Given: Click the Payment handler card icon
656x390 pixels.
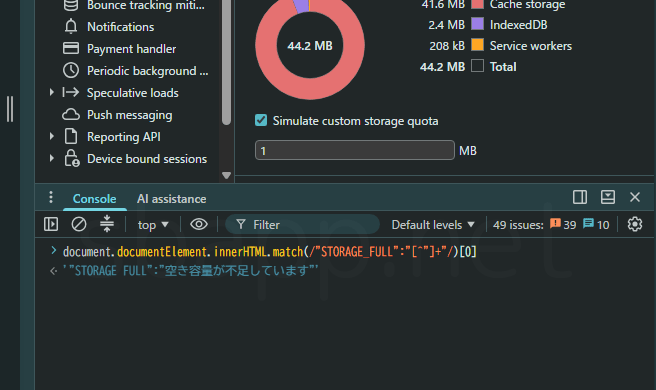Looking at the screenshot, I should coord(71,48).
